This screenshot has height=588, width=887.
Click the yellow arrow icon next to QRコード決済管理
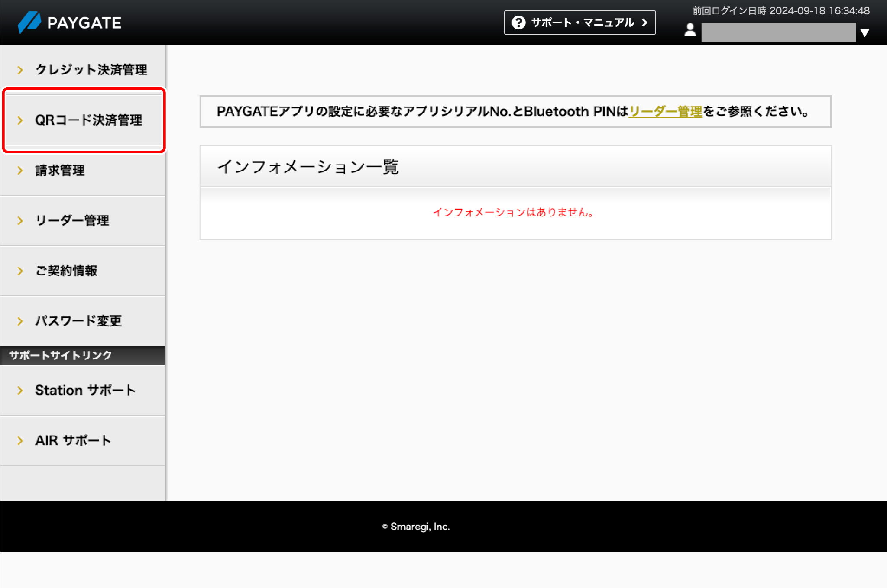click(x=20, y=120)
